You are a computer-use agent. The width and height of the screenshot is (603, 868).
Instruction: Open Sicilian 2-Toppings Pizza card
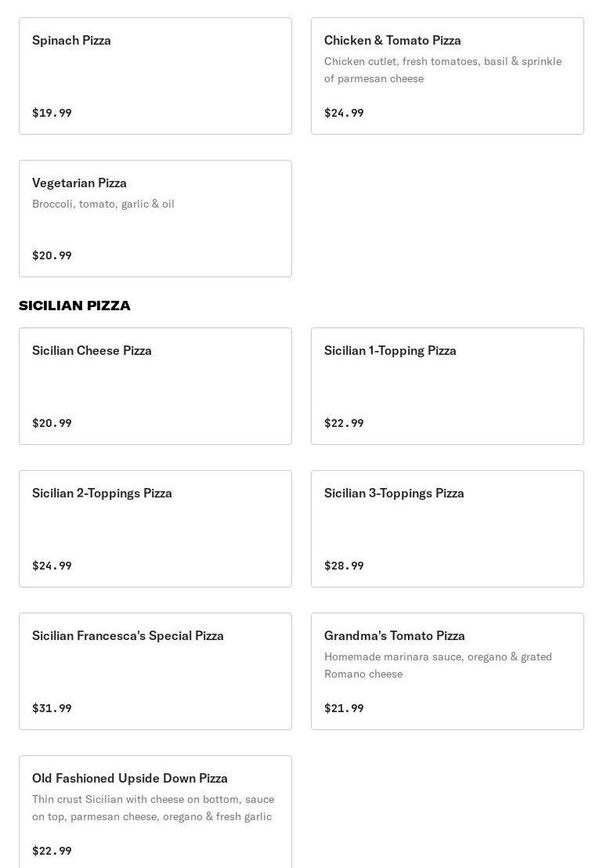coord(156,529)
